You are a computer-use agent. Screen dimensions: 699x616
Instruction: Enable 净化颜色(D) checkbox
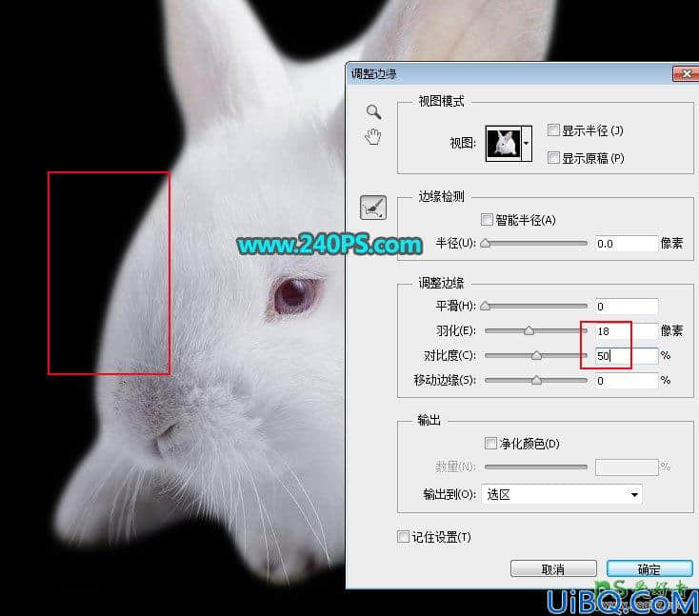(x=490, y=443)
